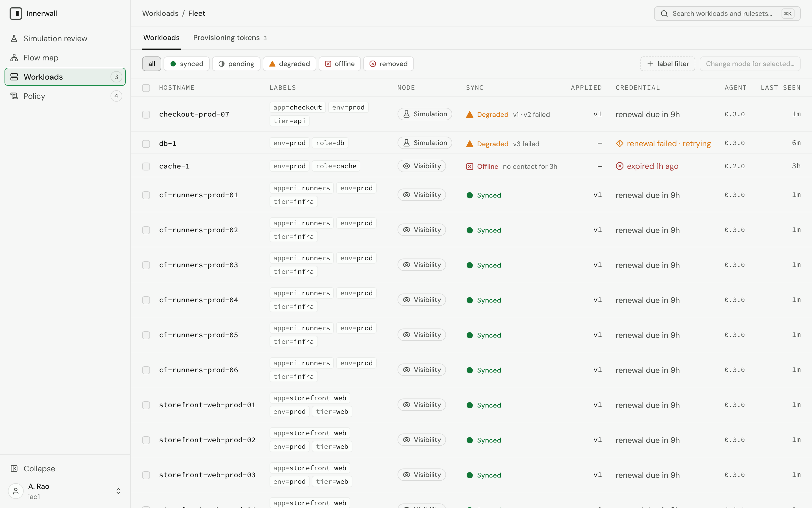Toggle the select-all checkbox in table header
Image resolution: width=812 pixels, height=508 pixels.
point(146,88)
